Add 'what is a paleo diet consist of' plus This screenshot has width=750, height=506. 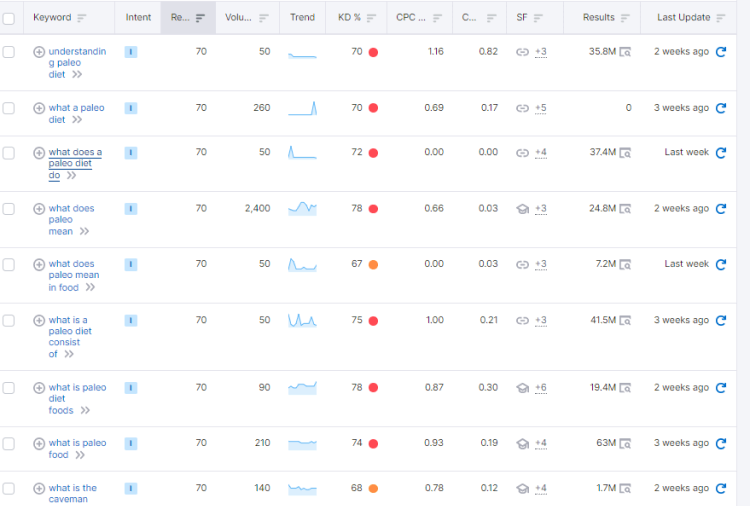pos(39,320)
